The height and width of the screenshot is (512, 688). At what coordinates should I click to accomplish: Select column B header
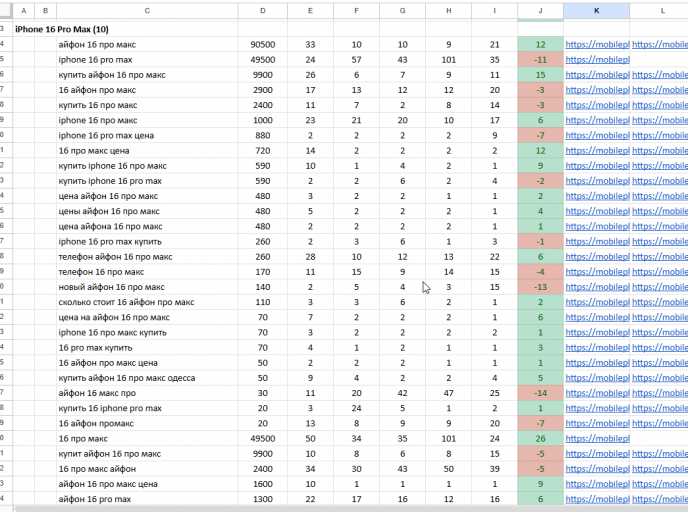tap(45, 11)
